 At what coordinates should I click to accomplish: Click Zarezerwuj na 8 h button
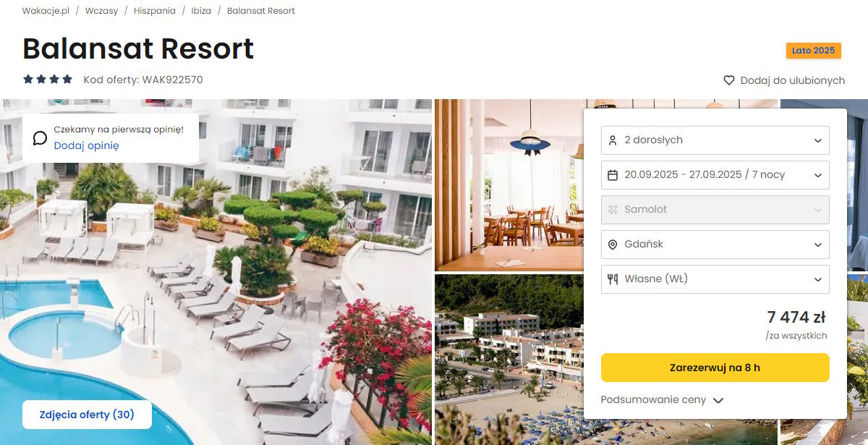click(715, 368)
